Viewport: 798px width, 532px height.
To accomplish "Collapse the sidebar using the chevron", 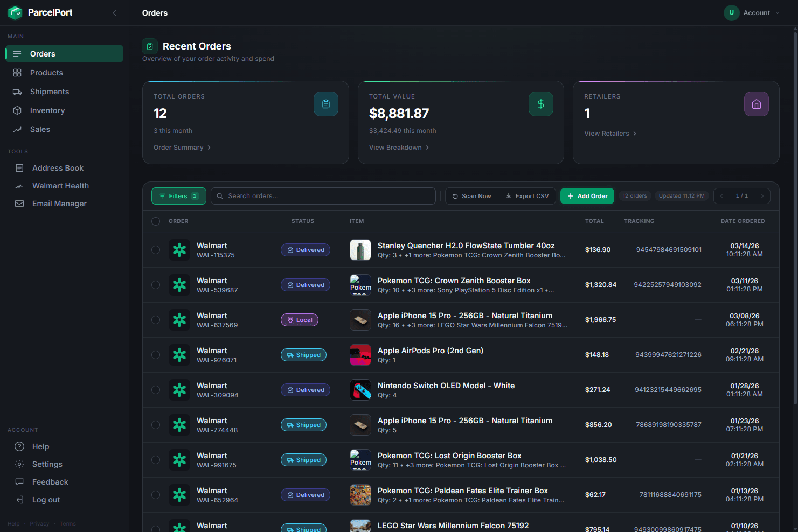I will 114,12.
